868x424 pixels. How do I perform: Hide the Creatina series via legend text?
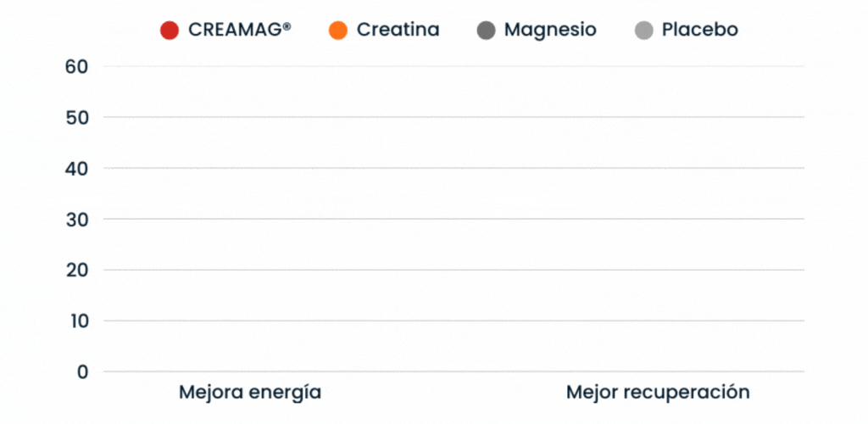pos(398,30)
